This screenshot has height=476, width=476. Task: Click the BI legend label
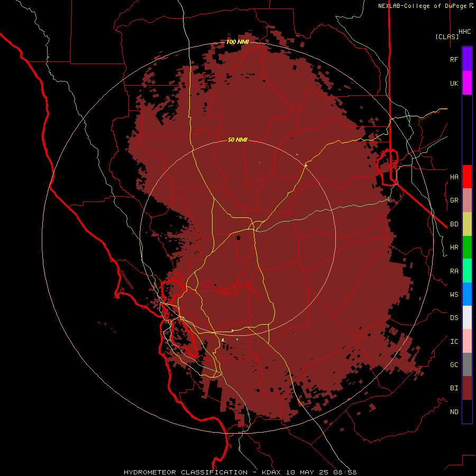click(454, 388)
